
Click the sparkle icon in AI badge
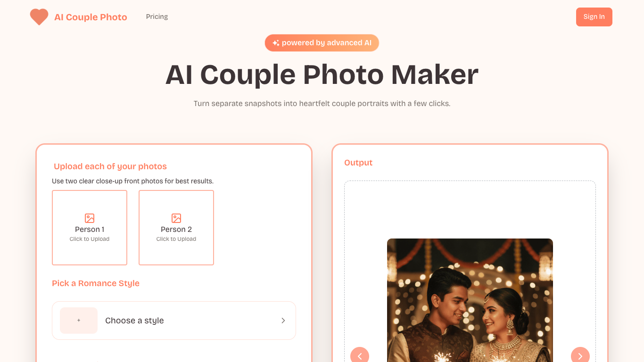276,43
